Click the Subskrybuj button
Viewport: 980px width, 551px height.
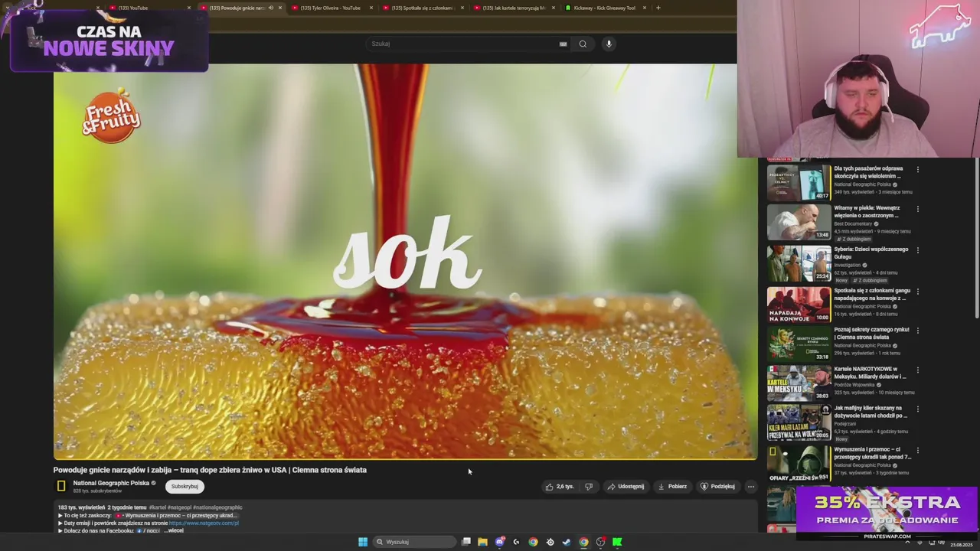click(x=185, y=486)
